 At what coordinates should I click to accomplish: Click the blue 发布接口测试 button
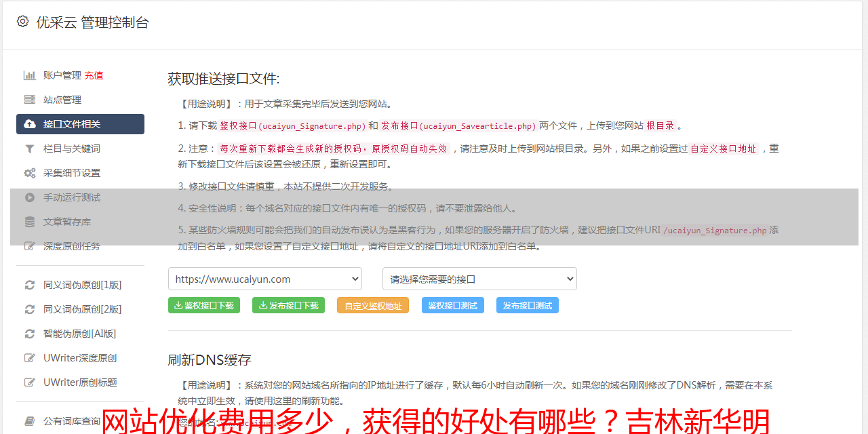click(528, 305)
